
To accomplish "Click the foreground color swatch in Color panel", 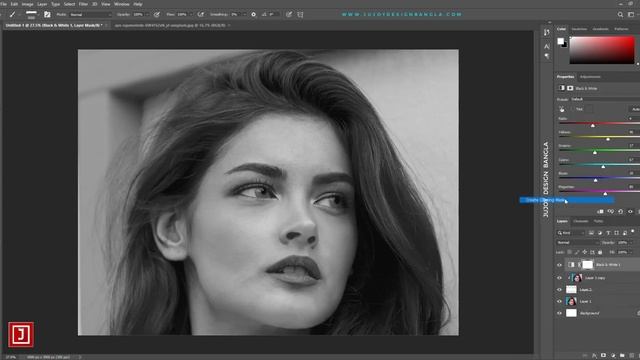I will 560,41.
